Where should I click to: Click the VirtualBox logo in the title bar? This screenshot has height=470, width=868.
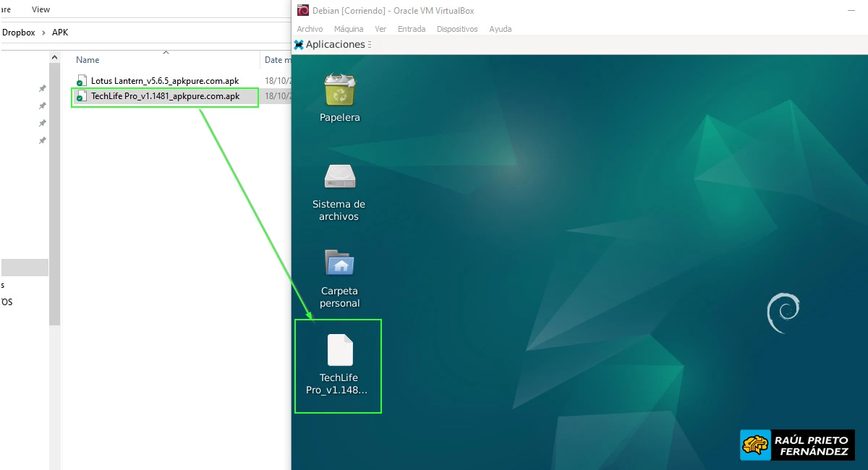[x=302, y=10]
